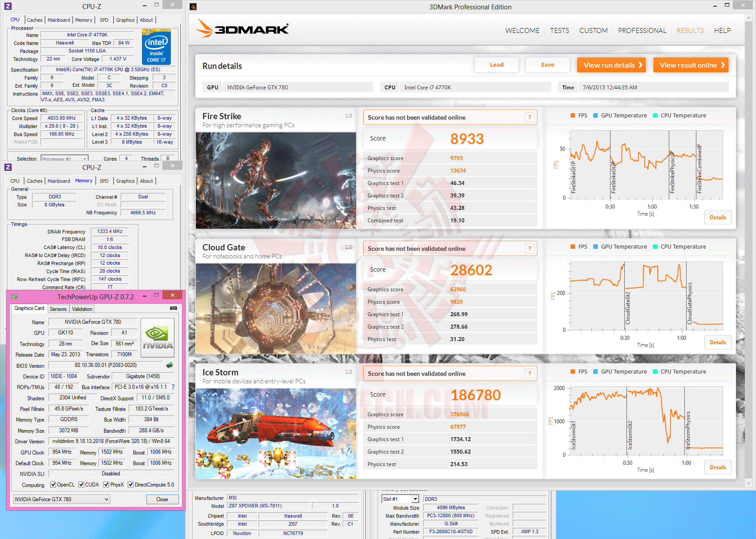The image size is (756, 539).
Task: Open the WELCOME section in 3DMark
Action: [522, 31]
